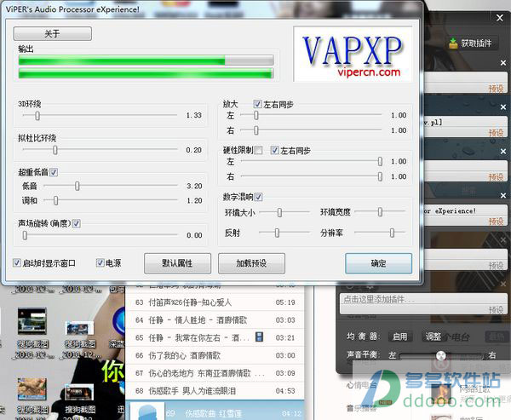Viewport: 511px width, 420px height.
Task: Toggle the 超重低音 checkbox
Action: [x=54, y=172]
